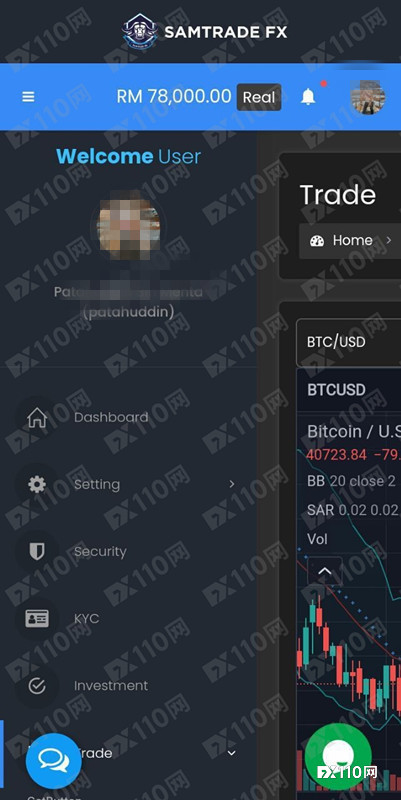Click the KYC ID card icon
This screenshot has height=800, width=401.
point(37,619)
